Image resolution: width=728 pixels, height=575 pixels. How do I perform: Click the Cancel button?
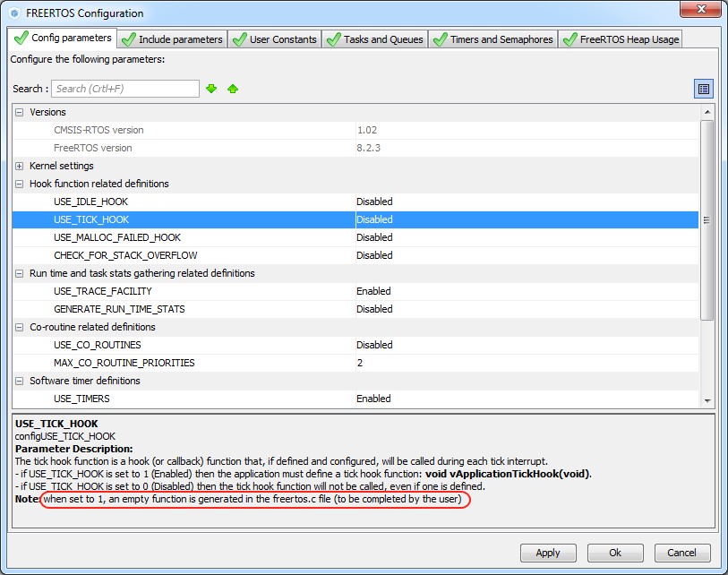[682, 553]
